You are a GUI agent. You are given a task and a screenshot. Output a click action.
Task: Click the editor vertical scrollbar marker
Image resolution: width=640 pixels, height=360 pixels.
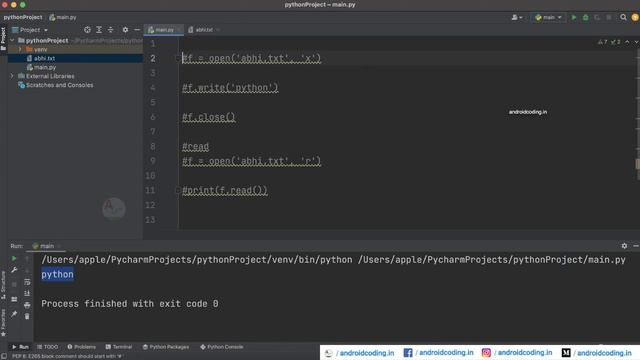click(638, 164)
